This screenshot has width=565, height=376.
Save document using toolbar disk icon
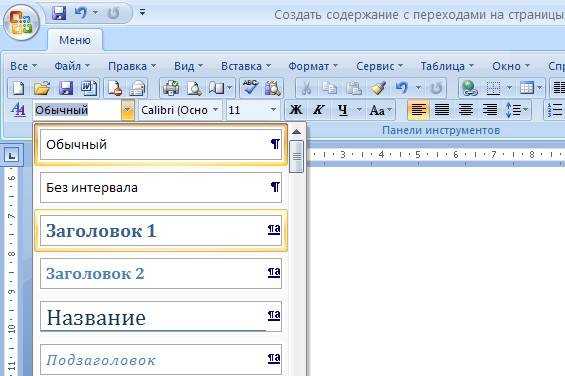[x=66, y=88]
